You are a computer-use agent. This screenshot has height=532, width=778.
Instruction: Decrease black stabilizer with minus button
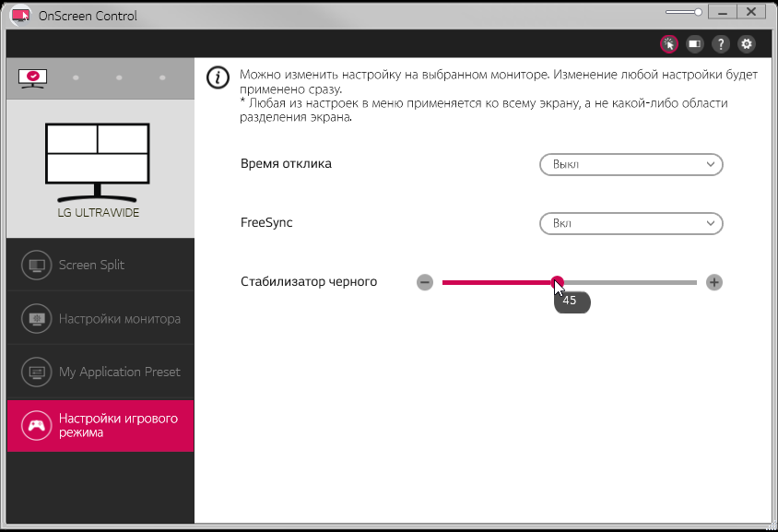[x=425, y=282]
